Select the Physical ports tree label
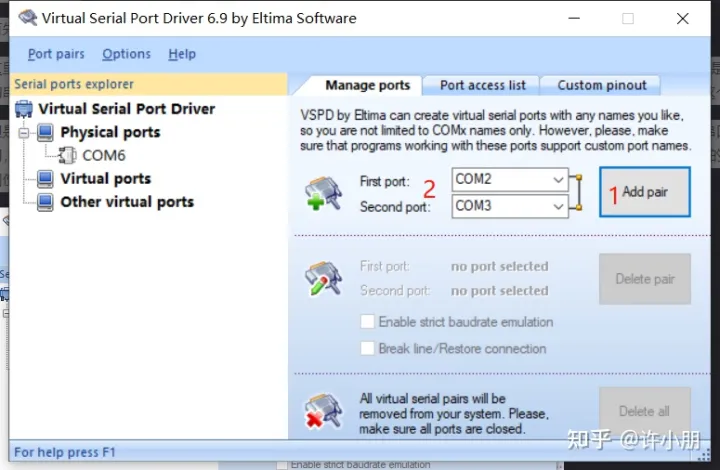Viewport: 720px width, 470px height. pyautogui.click(x=110, y=133)
